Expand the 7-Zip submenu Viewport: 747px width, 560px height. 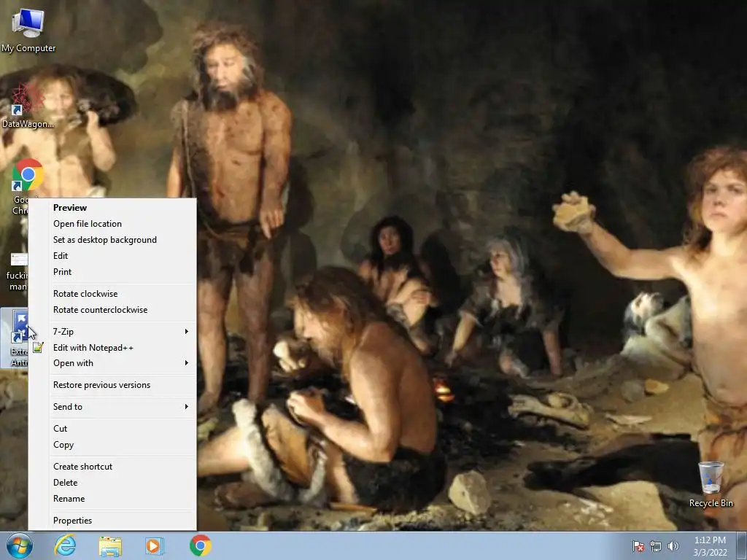(112, 332)
